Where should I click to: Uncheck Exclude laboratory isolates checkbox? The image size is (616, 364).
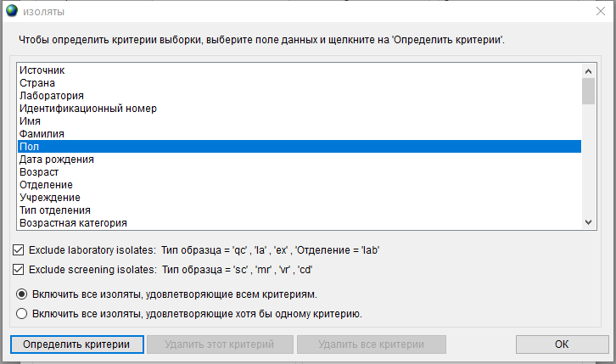tap(18, 250)
